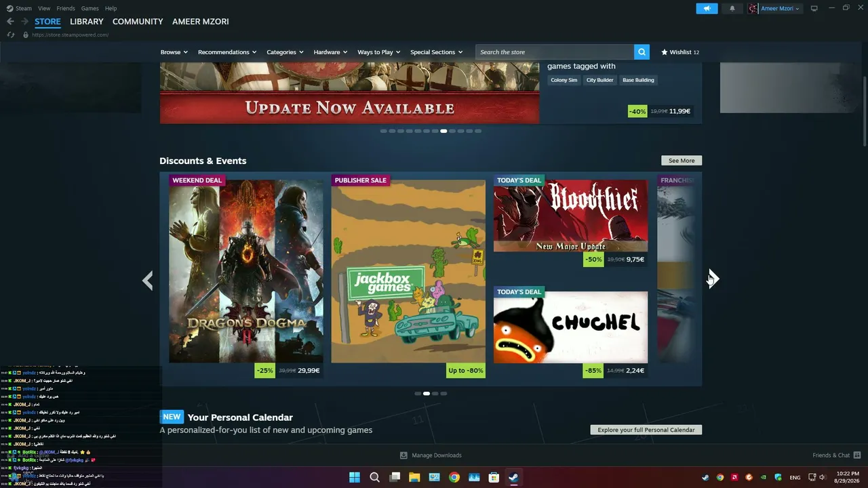This screenshot has width=868, height=488.
Task: Open the View menu
Action: 44,8
